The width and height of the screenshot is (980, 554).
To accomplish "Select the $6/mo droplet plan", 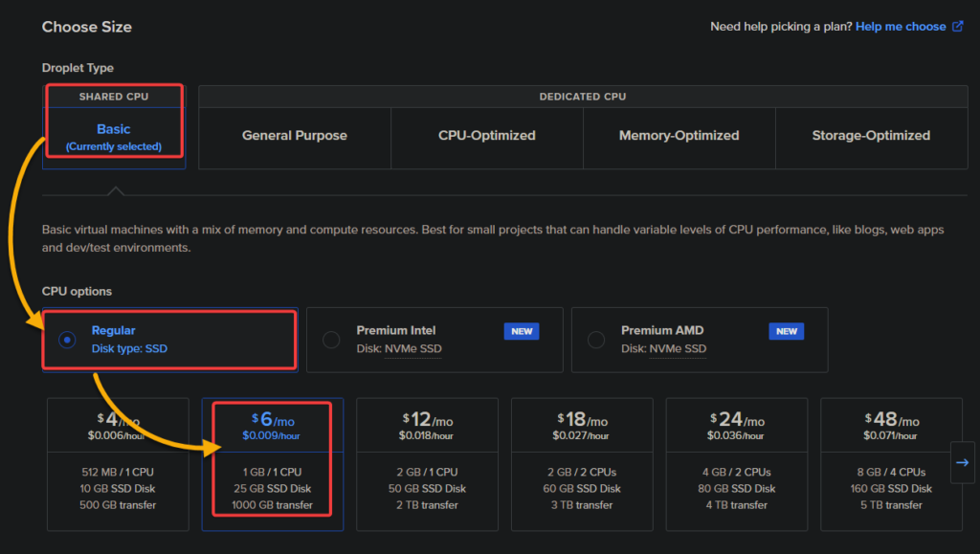I will tap(272, 464).
